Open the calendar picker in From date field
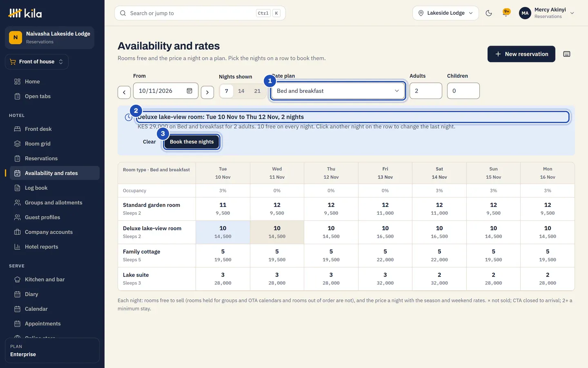The width and height of the screenshot is (588, 368). (189, 91)
